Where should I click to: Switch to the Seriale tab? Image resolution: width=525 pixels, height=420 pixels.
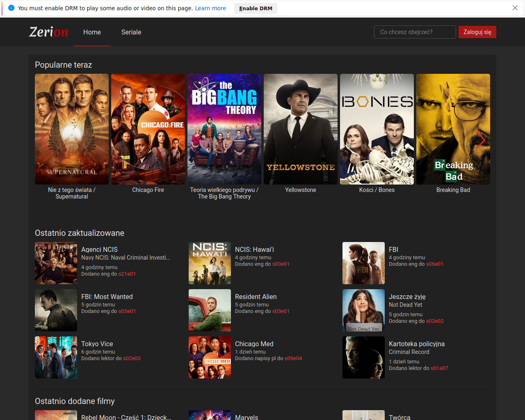coord(131,32)
